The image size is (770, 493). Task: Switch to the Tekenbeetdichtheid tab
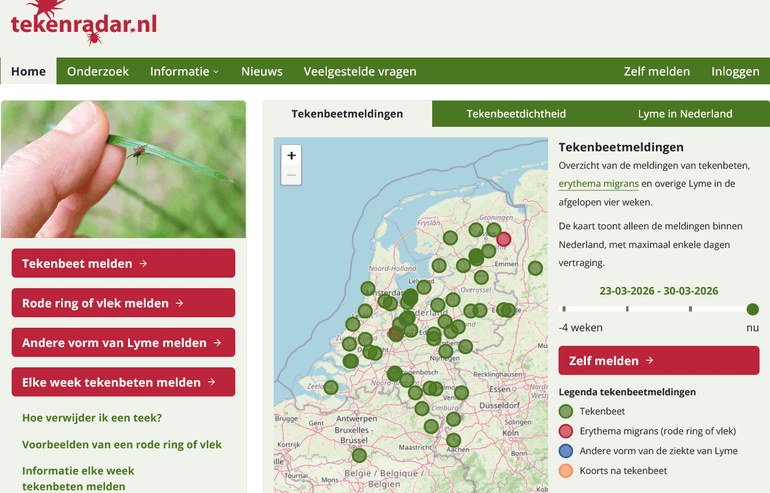tap(516, 114)
